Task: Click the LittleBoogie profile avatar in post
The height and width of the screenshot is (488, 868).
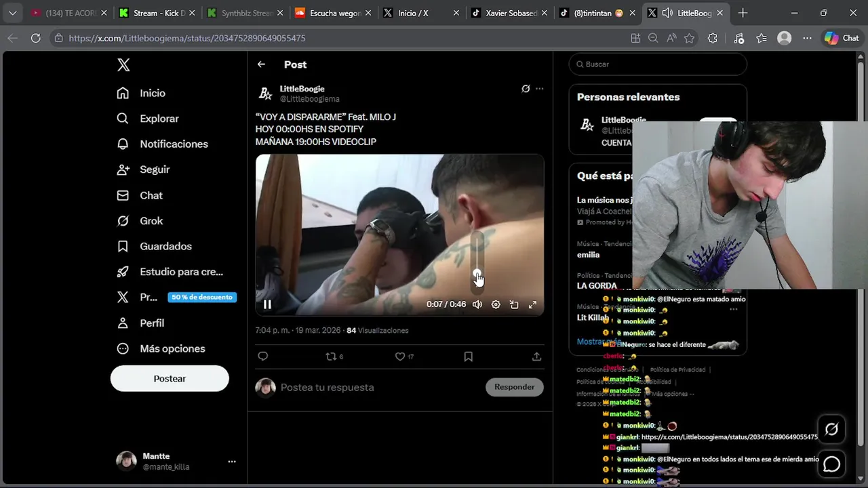Action: 266,94
